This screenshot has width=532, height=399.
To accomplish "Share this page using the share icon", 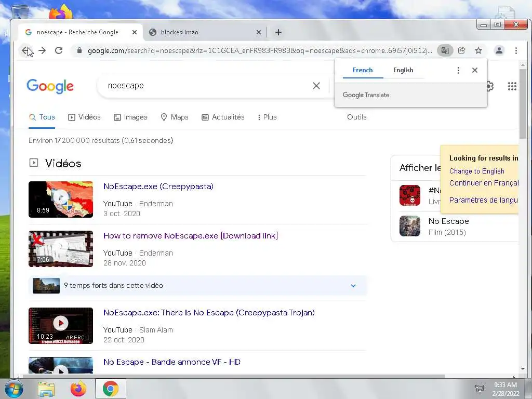I will 462,50.
